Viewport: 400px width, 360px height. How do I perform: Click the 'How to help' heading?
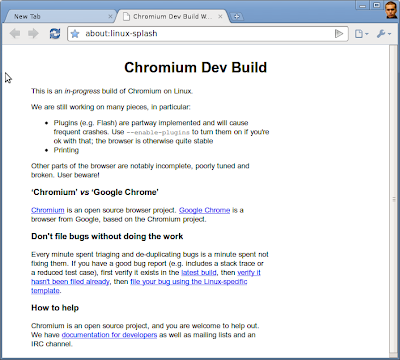coord(55,308)
